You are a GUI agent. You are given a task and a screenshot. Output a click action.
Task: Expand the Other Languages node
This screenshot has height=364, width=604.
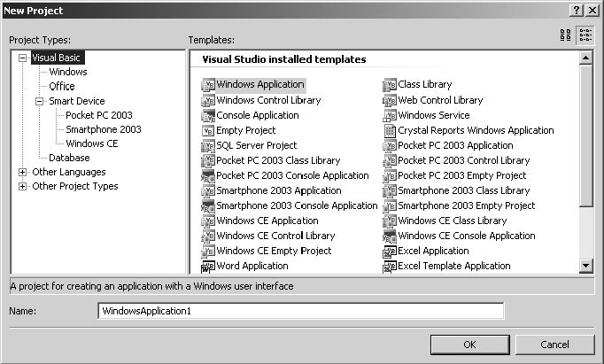[x=22, y=172]
